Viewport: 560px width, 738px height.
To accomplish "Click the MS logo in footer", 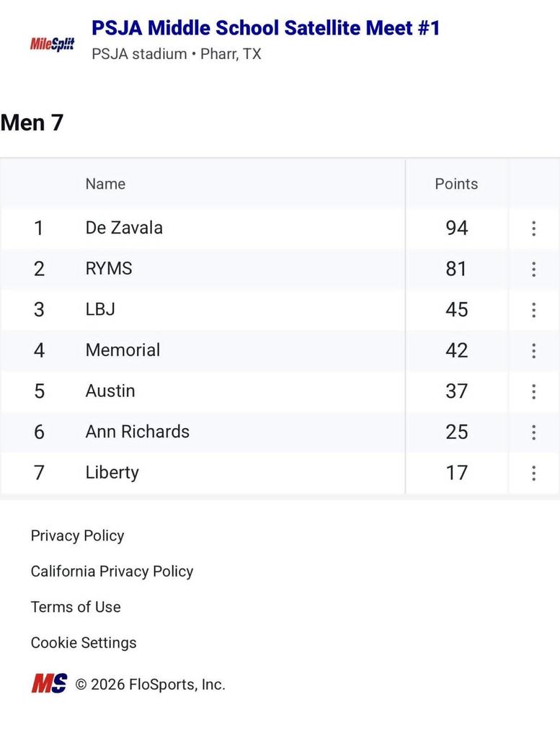I will [49, 683].
